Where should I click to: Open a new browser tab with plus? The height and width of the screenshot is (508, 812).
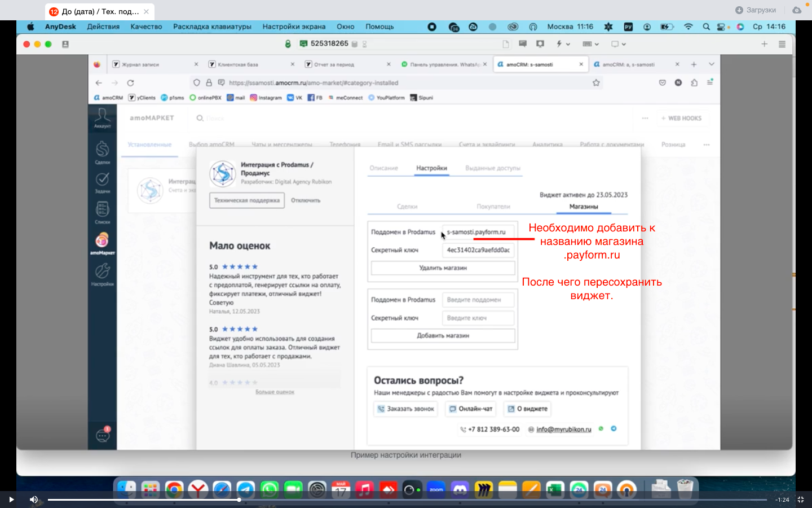pyautogui.click(x=694, y=64)
